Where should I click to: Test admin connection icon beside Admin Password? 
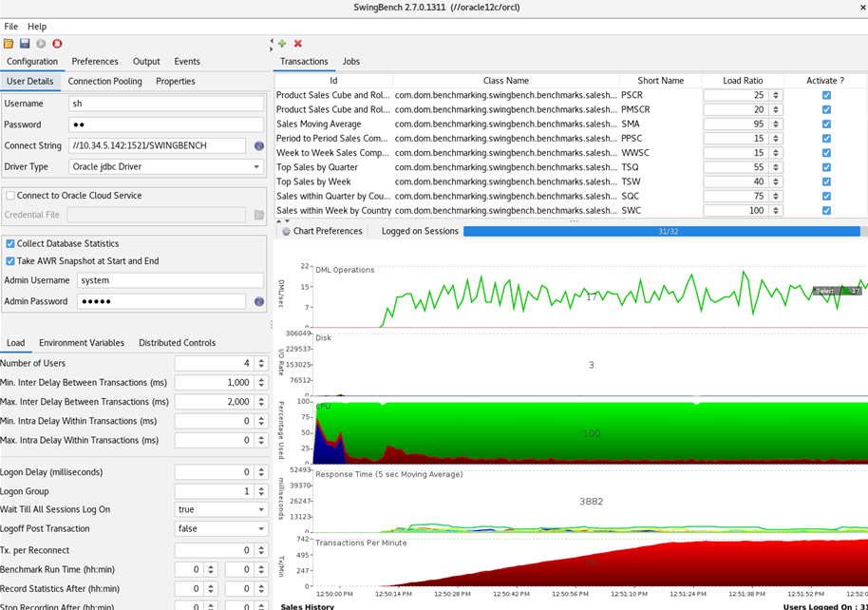(x=259, y=301)
